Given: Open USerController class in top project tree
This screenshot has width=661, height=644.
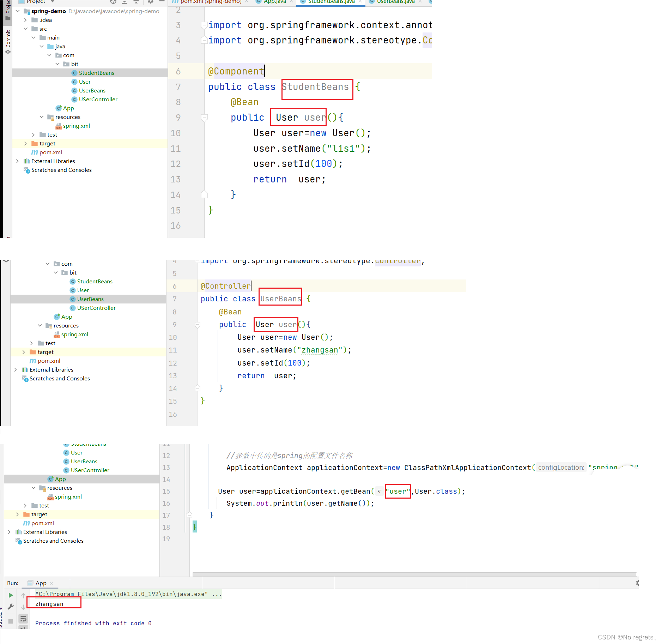Looking at the screenshot, I should pos(98,99).
